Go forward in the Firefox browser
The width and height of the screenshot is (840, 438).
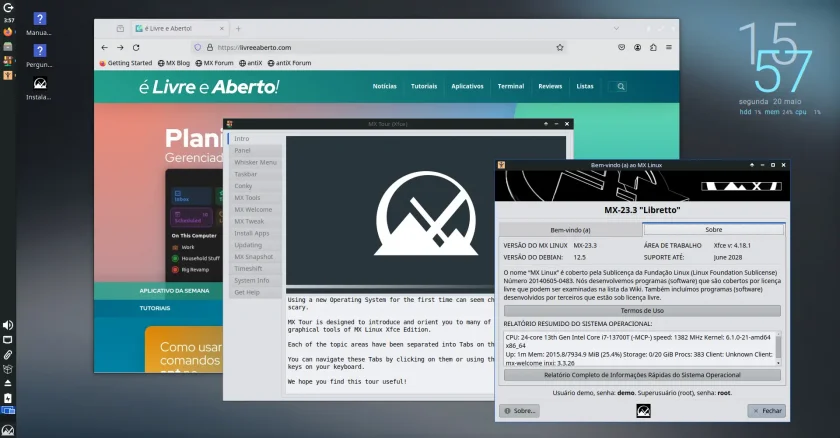coord(120,47)
